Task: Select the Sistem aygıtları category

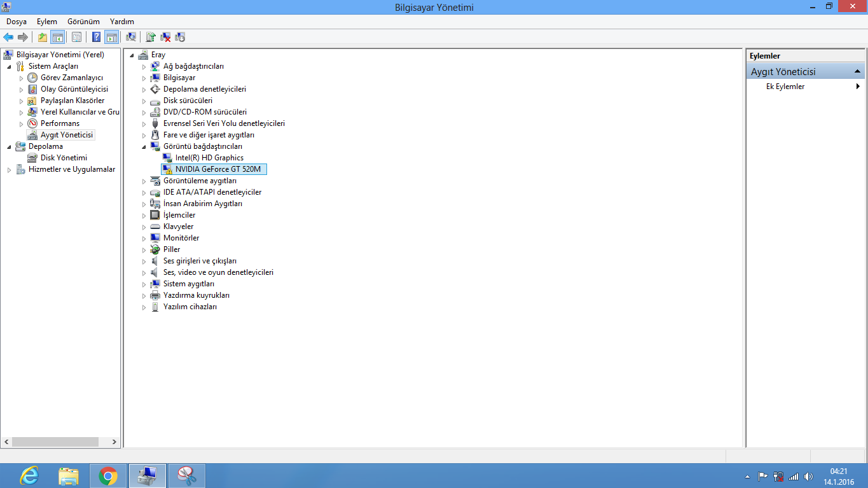Action: click(x=189, y=284)
